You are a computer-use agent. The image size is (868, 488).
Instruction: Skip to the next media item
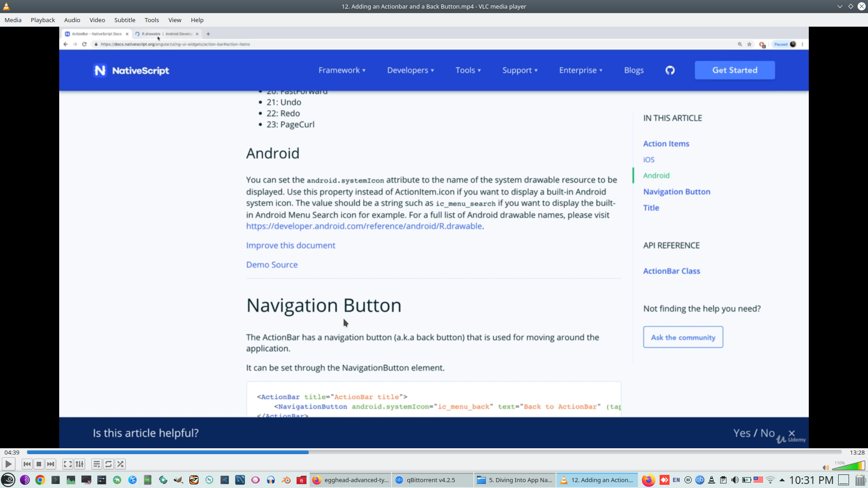51,464
